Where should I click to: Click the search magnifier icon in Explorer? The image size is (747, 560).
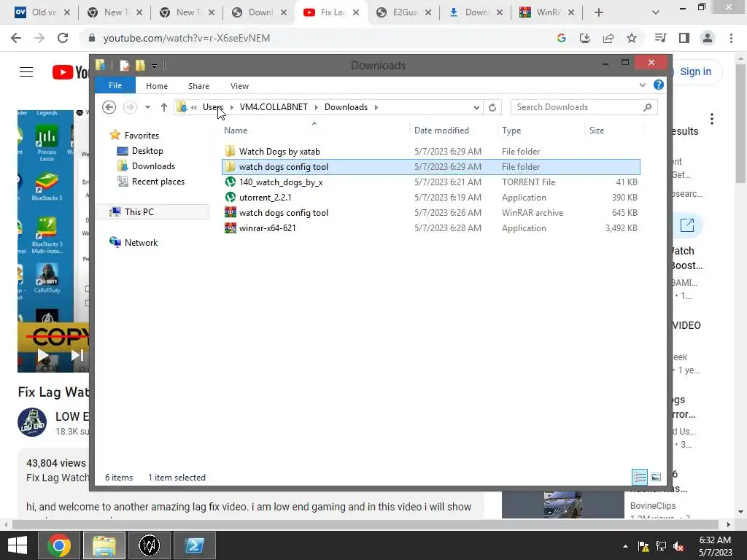(x=647, y=107)
